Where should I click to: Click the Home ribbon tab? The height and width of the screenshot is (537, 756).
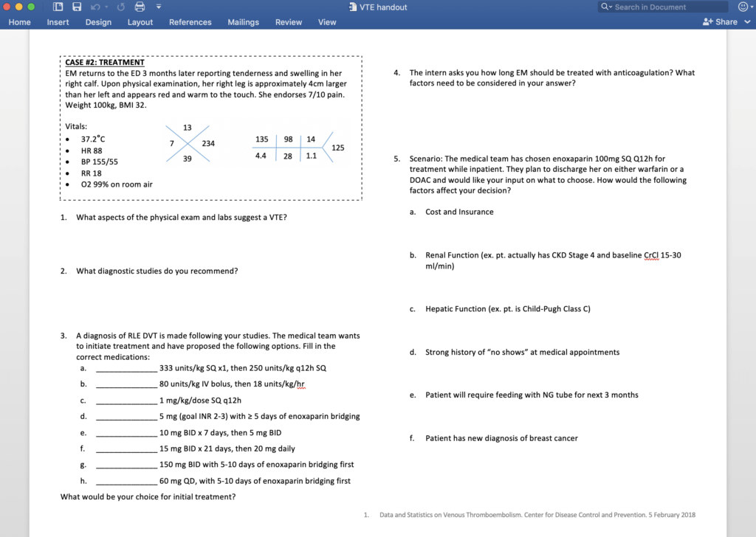[x=19, y=22]
